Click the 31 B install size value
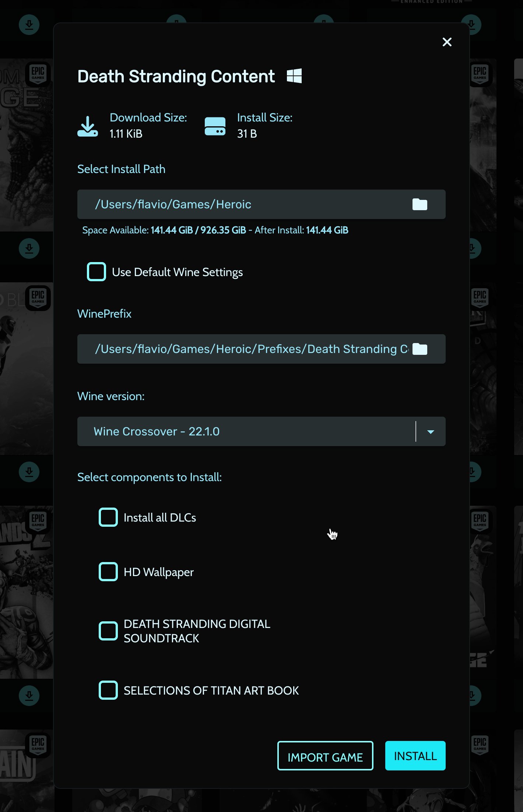 tap(247, 134)
